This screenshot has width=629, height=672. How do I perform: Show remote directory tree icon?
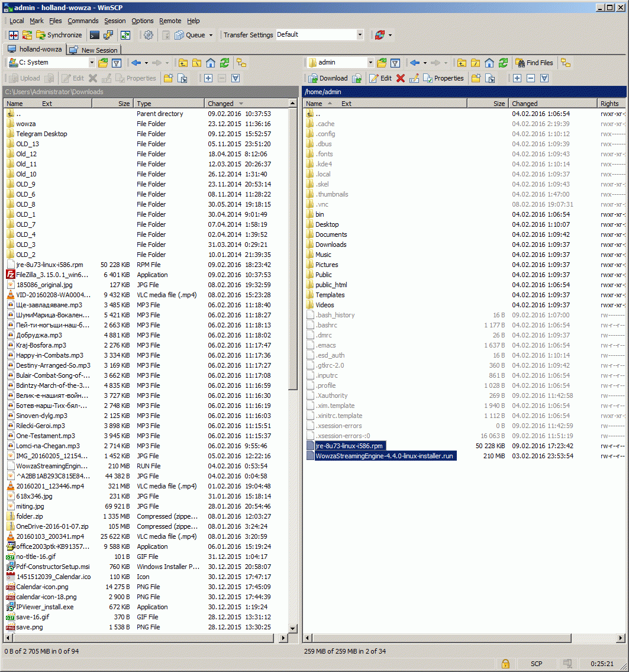point(566,63)
